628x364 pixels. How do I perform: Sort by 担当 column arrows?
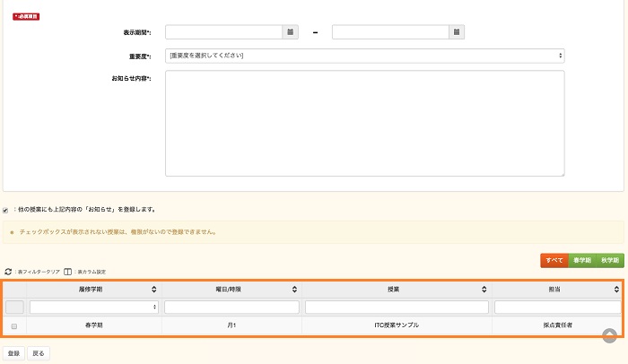pyautogui.click(x=618, y=290)
